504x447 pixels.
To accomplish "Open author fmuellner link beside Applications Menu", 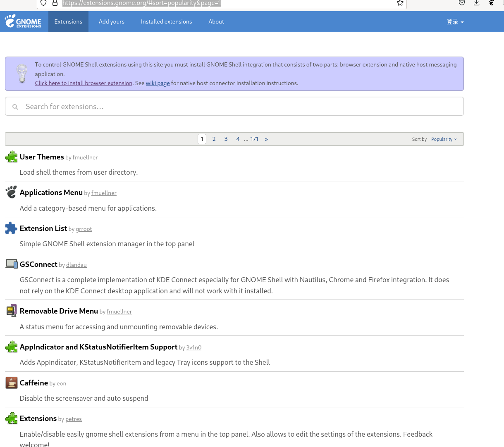I will pyautogui.click(x=104, y=193).
